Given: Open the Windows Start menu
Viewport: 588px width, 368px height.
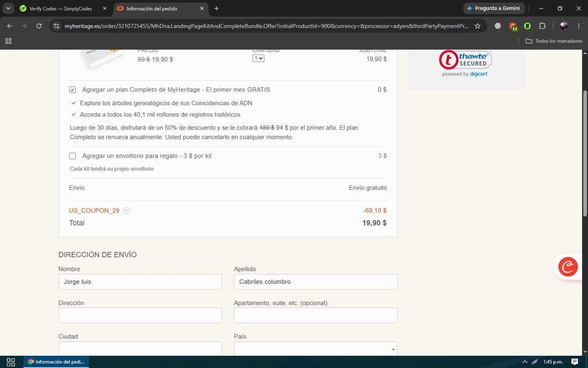Looking at the screenshot, I should point(11,362).
